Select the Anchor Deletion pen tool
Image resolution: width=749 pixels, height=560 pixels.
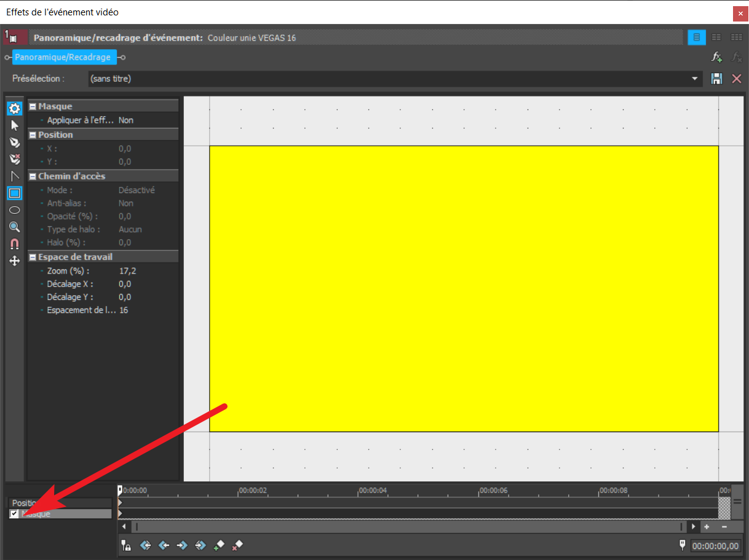coord(15,159)
